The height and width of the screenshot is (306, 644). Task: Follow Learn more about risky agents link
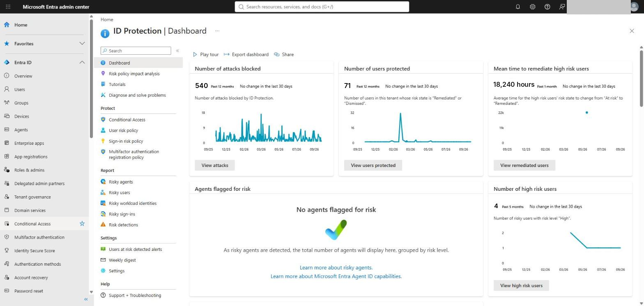tap(336, 267)
